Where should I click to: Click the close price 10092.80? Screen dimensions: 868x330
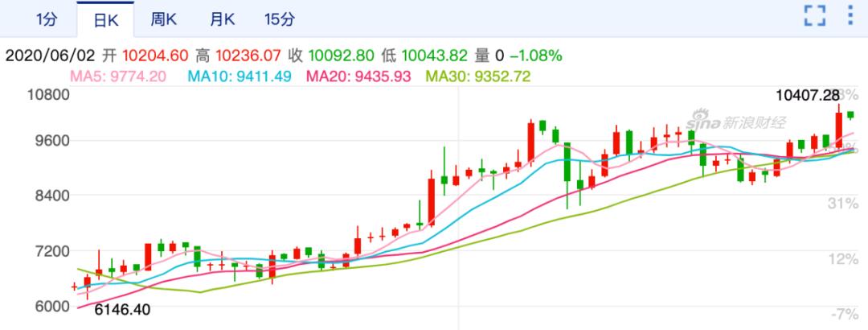pyautogui.click(x=342, y=56)
